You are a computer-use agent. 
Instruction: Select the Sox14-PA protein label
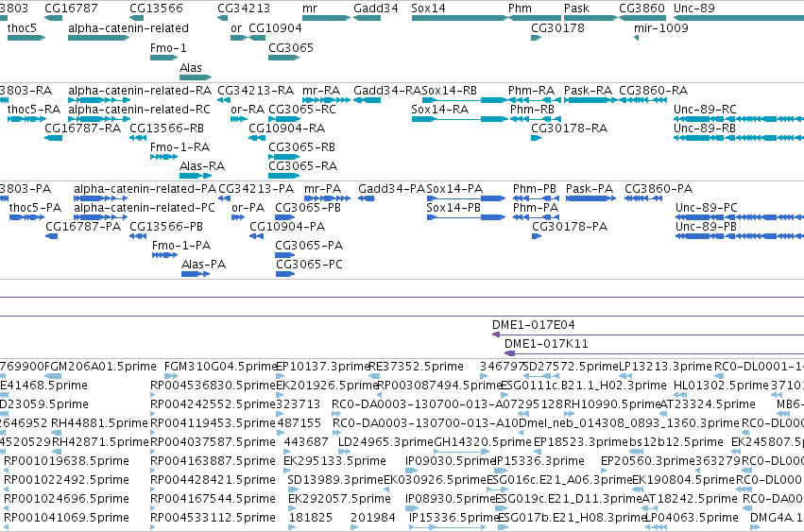click(x=454, y=189)
